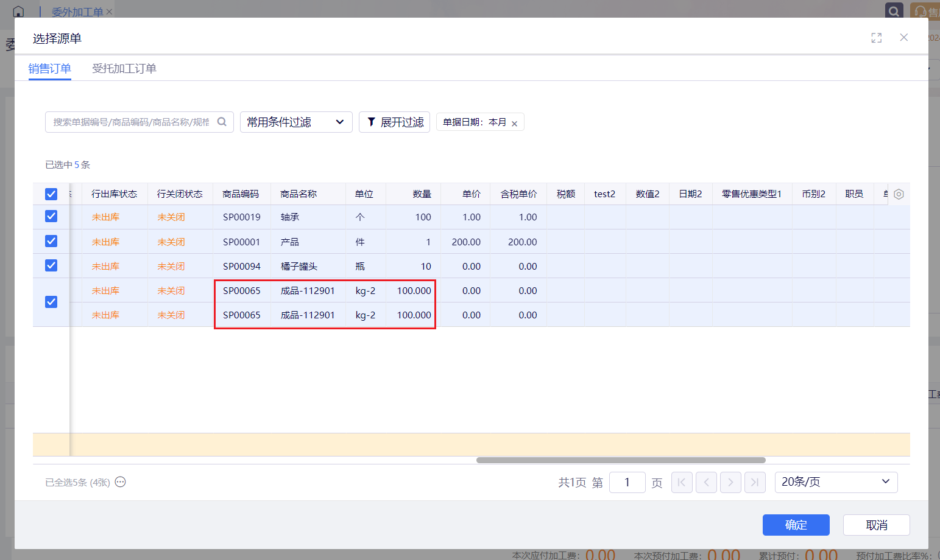Click the page number input field
Screen dimensions: 940x560
627,482
